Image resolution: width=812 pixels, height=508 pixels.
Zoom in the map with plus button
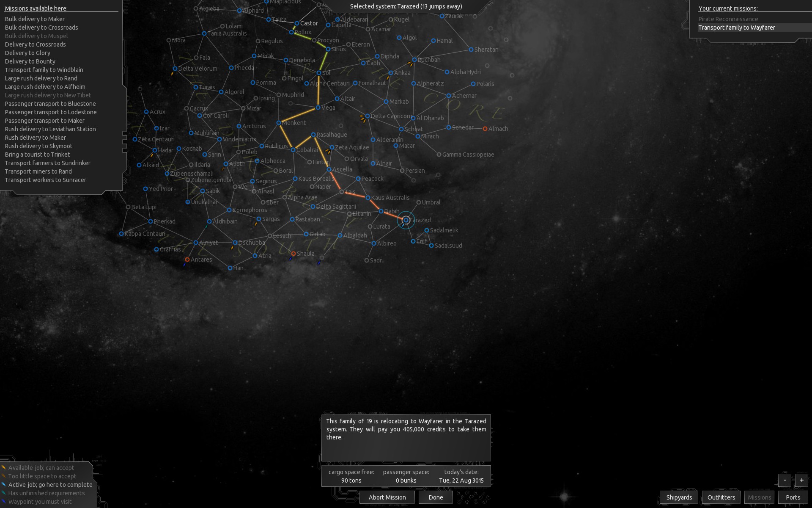click(801, 480)
